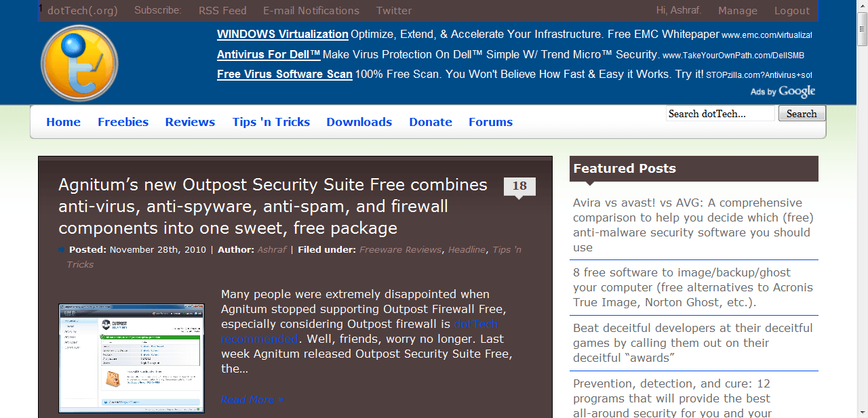Screen dimensions: 868x418
Task: Click the Search button
Action: (802, 114)
